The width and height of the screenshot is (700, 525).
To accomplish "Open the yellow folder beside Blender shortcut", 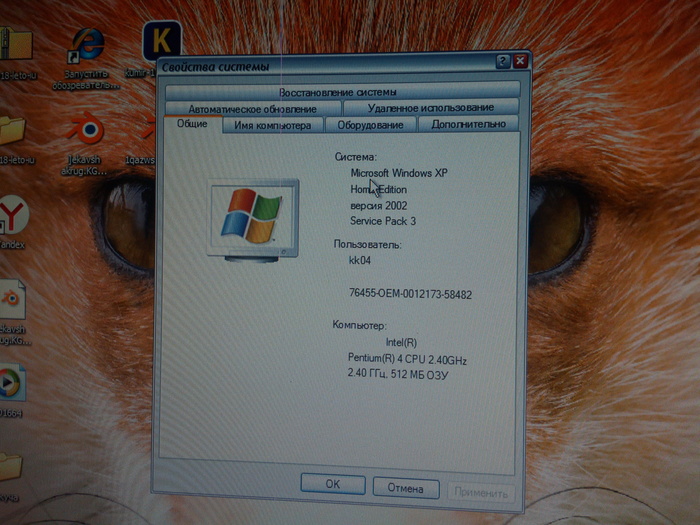I will [x=12, y=131].
